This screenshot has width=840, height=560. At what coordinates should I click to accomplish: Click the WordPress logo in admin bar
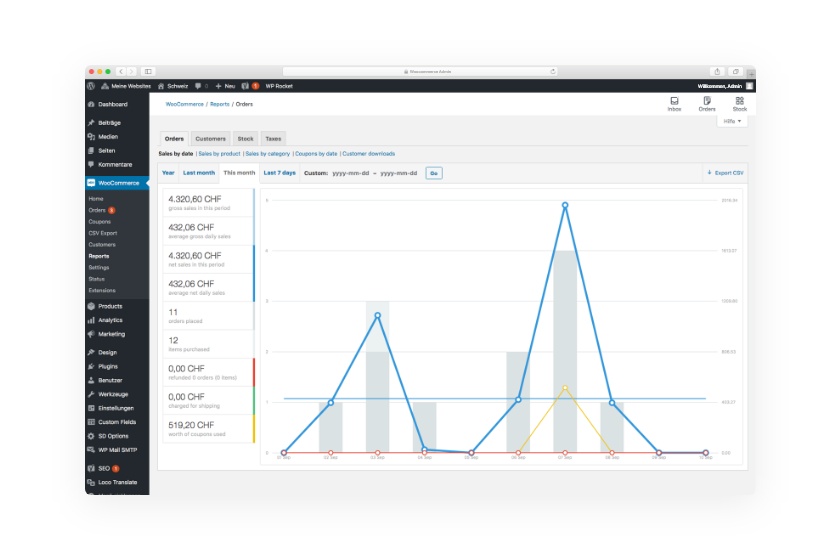(x=91, y=86)
